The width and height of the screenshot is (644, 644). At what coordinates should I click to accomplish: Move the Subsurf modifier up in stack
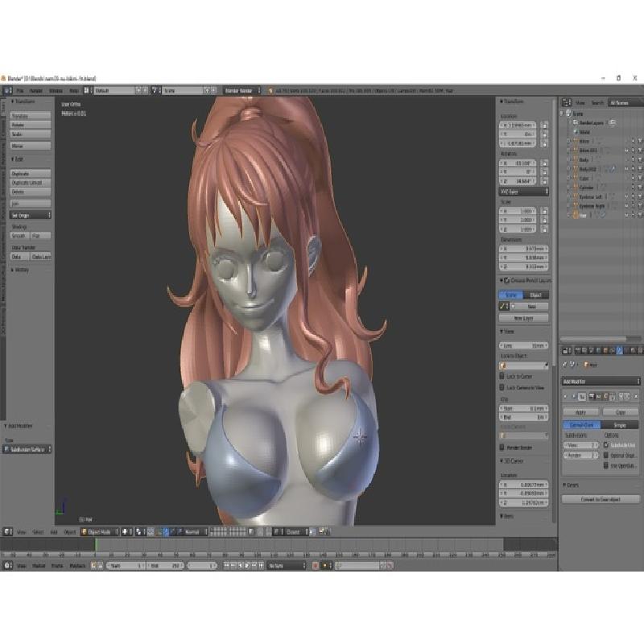(621, 396)
